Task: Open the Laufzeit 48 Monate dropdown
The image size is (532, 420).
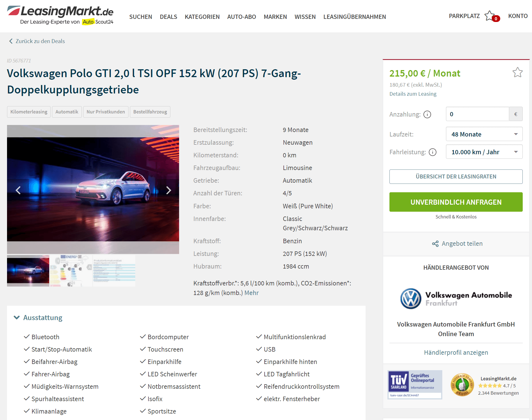Action: point(484,134)
